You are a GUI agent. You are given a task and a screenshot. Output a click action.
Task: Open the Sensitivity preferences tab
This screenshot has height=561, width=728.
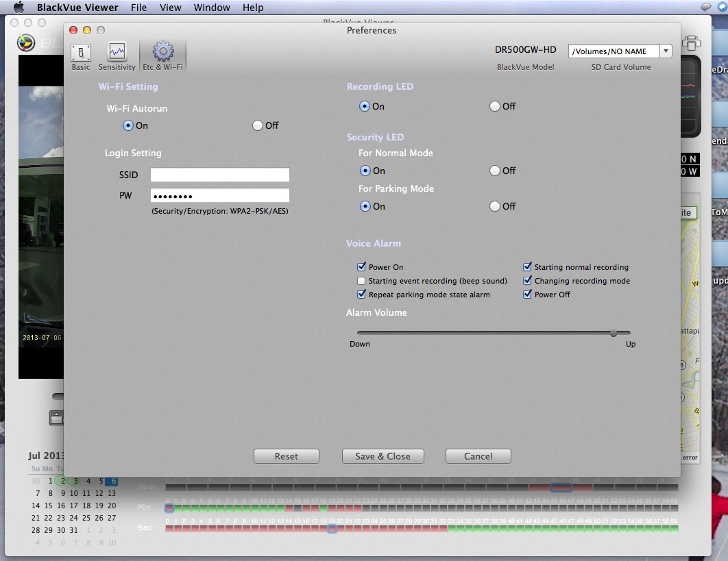(x=117, y=57)
